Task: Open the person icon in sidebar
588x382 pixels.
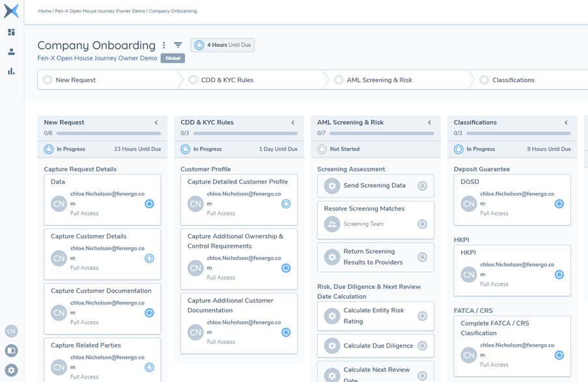Action: (x=11, y=51)
